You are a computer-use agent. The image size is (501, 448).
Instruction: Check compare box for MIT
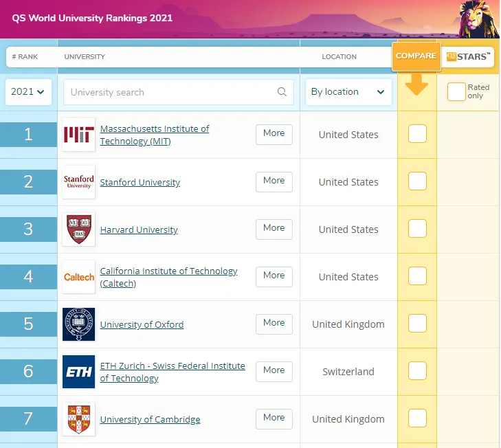417,133
